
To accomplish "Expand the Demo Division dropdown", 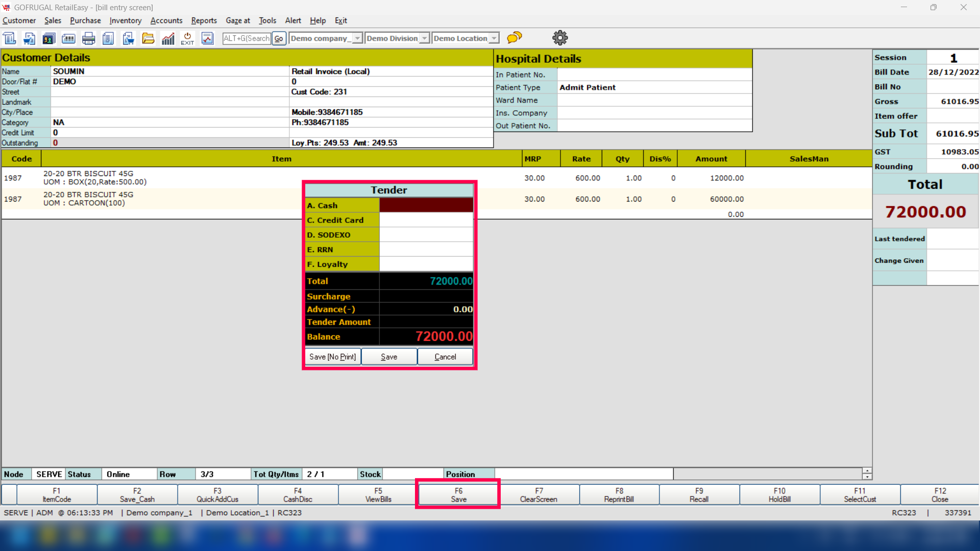I will click(x=424, y=38).
